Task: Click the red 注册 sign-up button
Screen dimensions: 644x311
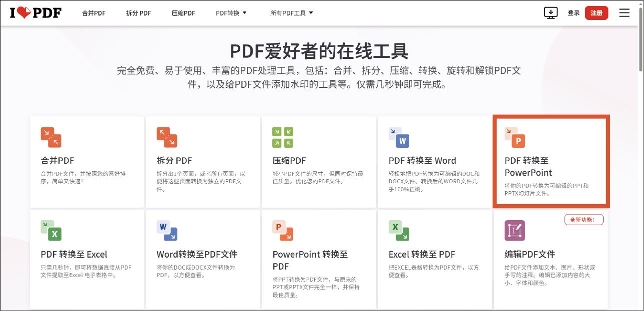Action: click(596, 13)
